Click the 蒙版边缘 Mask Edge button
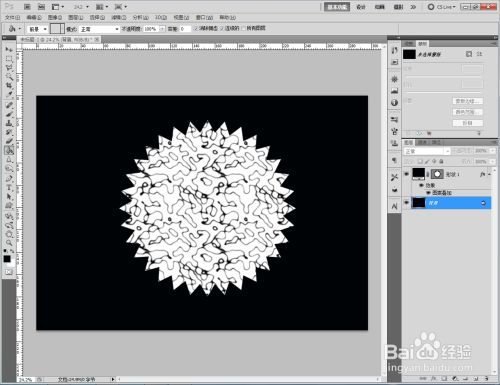 pos(467,101)
